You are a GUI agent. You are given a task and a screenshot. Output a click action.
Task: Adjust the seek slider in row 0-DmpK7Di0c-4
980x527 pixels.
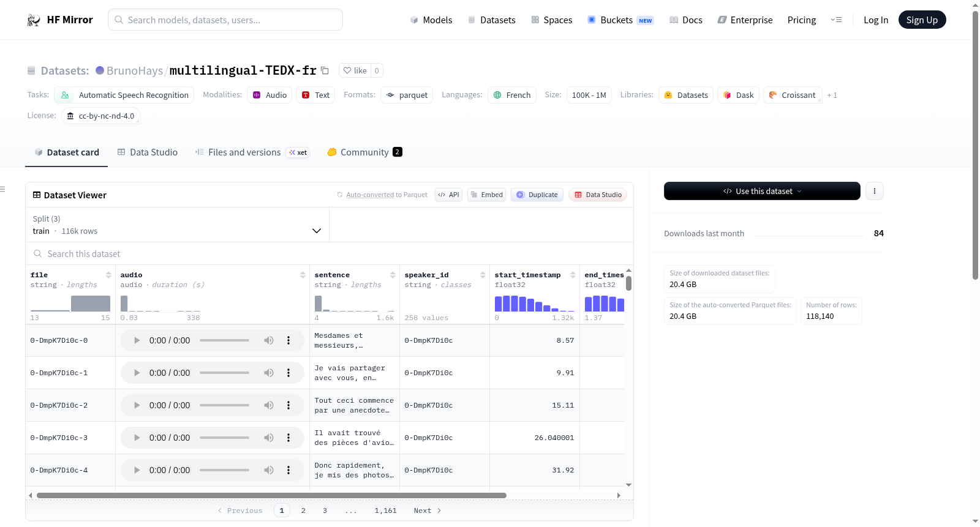(x=224, y=470)
